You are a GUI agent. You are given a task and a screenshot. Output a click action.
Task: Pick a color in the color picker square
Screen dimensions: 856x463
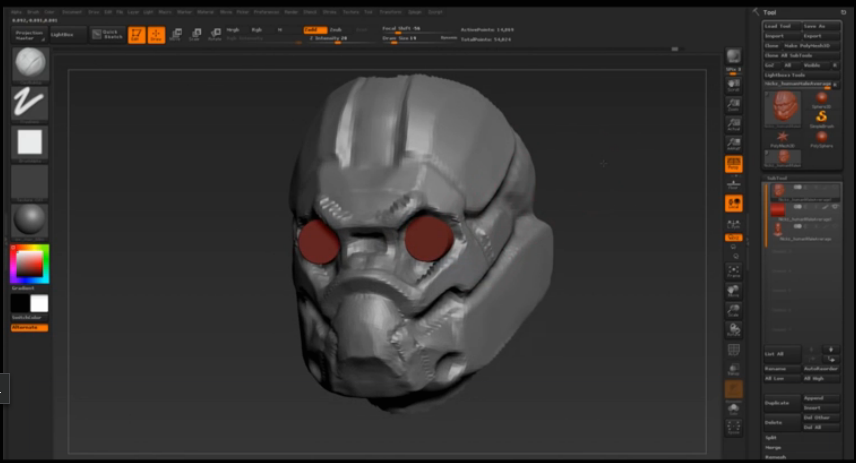point(29,264)
